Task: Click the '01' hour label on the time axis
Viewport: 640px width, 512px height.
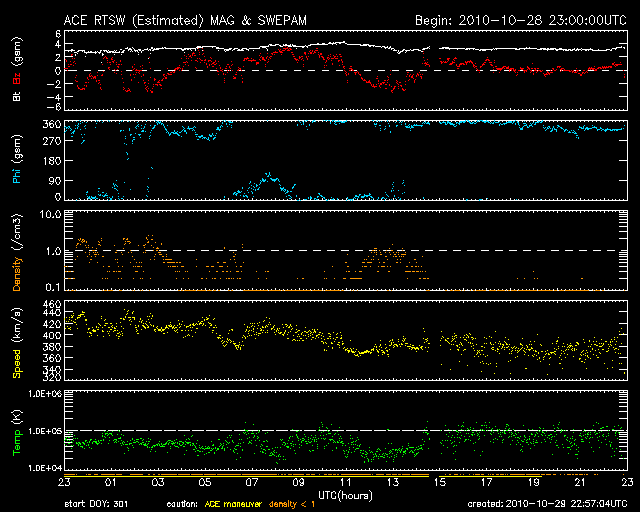Action: [111, 483]
